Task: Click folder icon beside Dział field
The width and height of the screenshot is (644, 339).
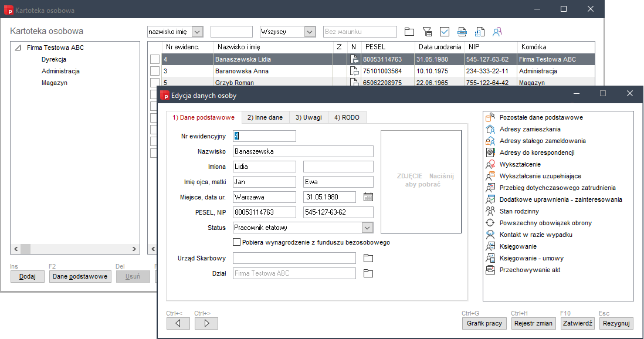Action: click(368, 273)
